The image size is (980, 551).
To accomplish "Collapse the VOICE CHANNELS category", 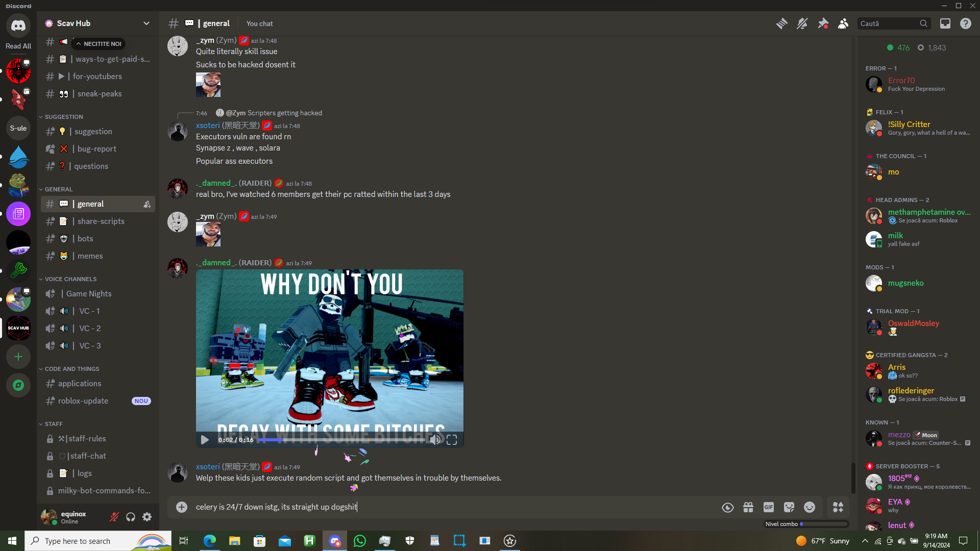I will (70, 279).
